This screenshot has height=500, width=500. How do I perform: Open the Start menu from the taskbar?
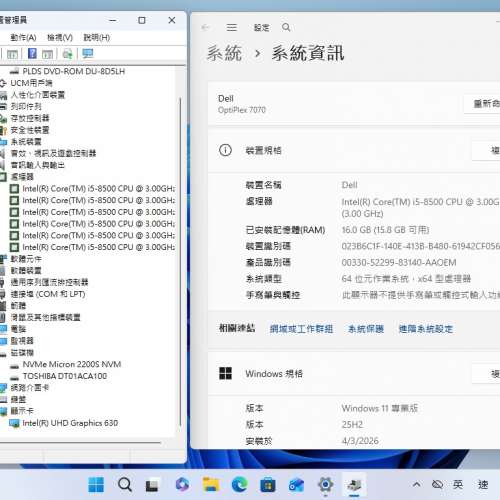[x=96, y=484]
